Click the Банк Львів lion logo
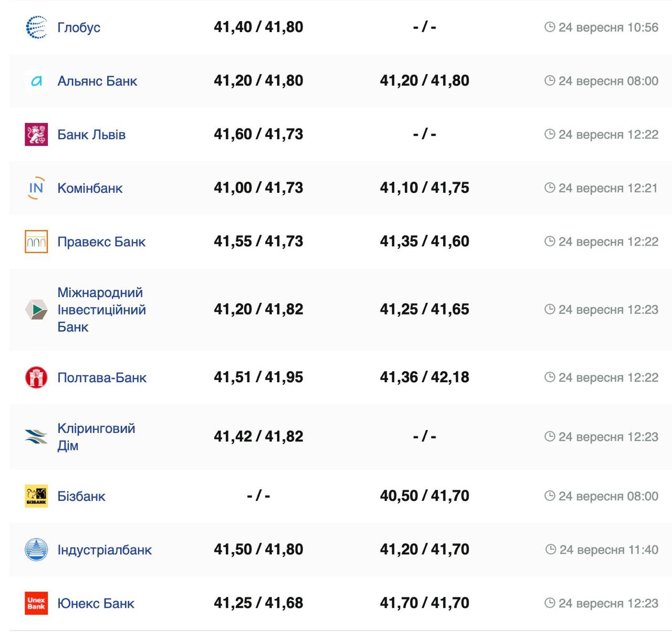This screenshot has height=632, width=672. (x=36, y=134)
